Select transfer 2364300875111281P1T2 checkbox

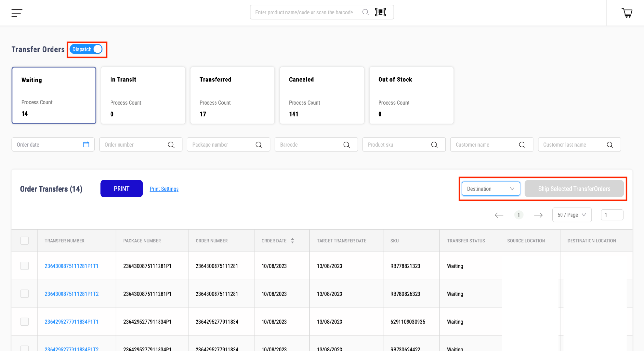pyautogui.click(x=24, y=294)
